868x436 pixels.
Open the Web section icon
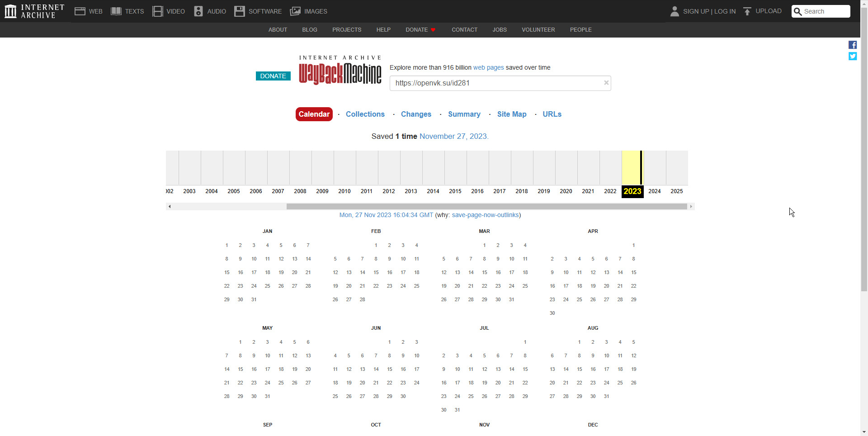[80, 11]
